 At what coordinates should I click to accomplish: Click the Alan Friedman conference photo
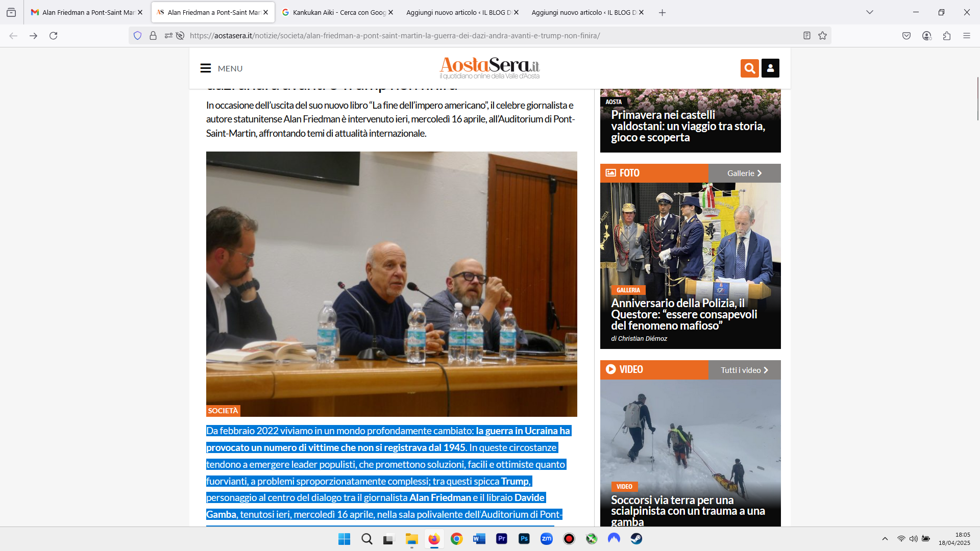(x=391, y=284)
